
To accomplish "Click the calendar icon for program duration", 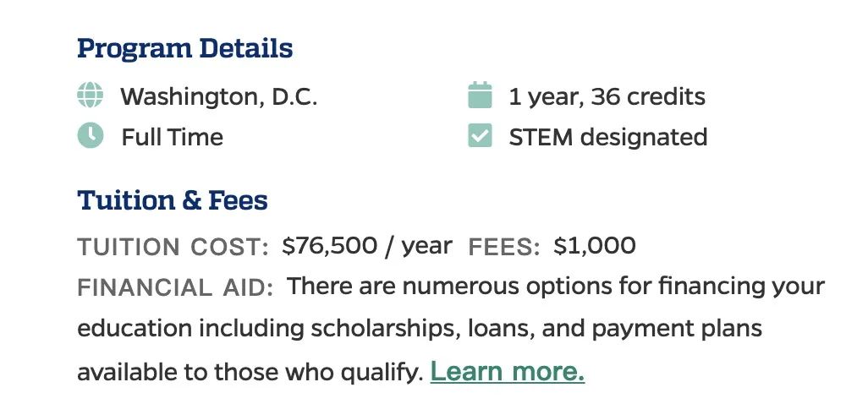I will pos(480,96).
